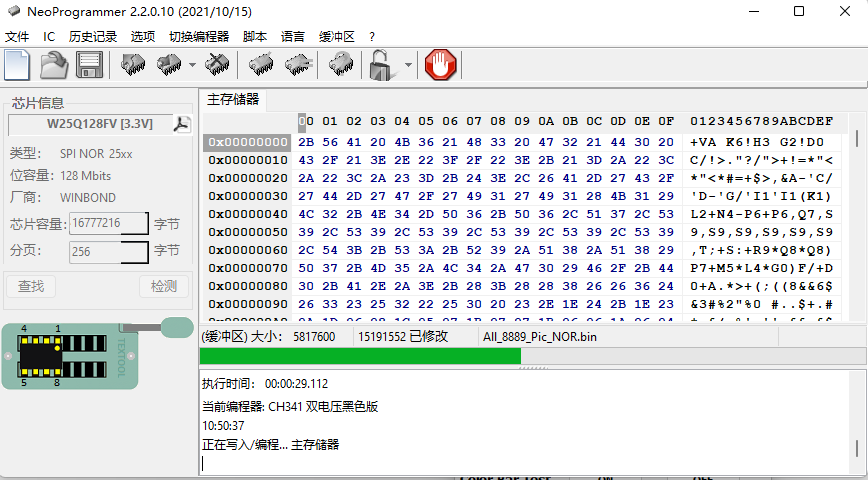The image size is (868, 480).
Task: Click the padlock protection icon
Action: tap(381, 66)
